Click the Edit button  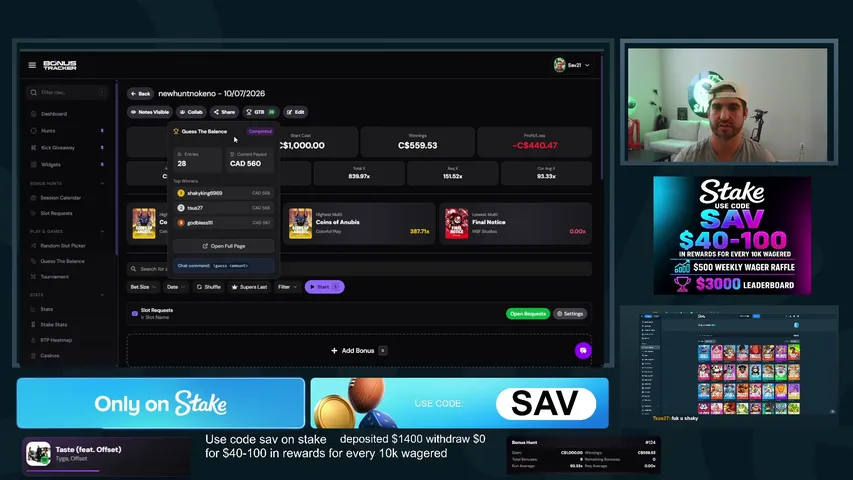click(x=295, y=112)
